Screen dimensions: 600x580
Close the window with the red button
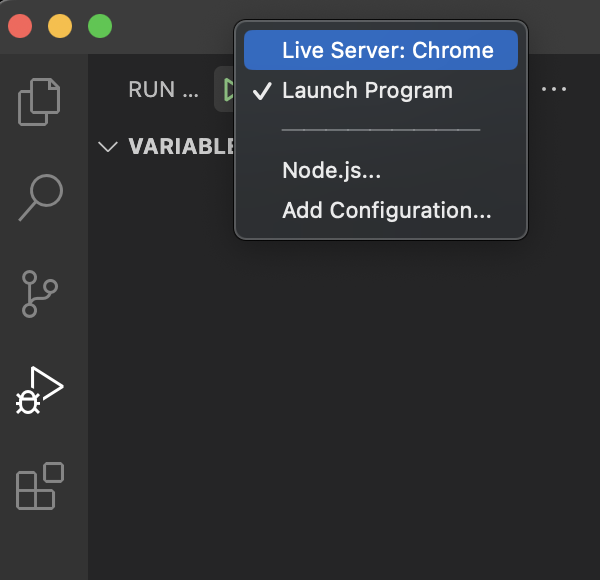point(20,26)
